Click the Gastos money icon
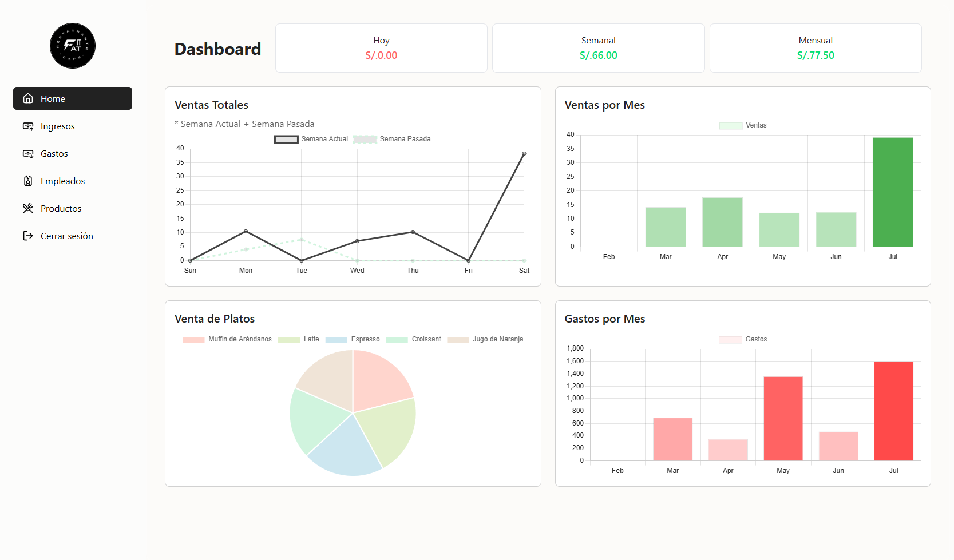Viewport: 954px width, 560px height. 28,153
